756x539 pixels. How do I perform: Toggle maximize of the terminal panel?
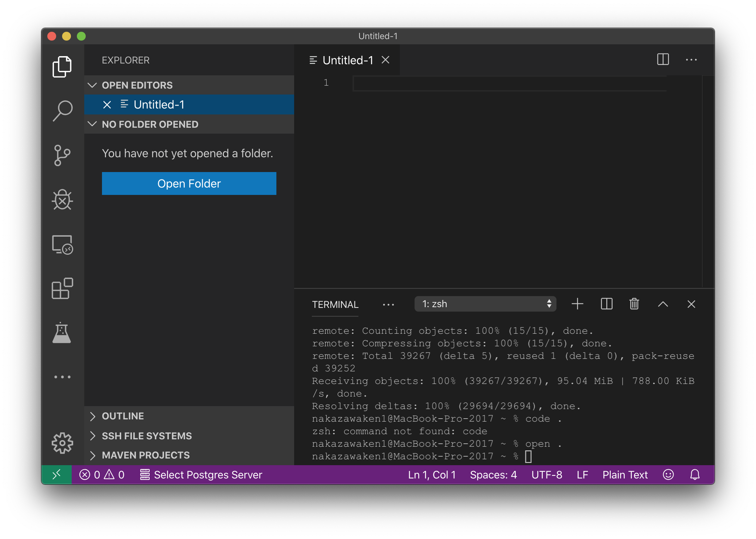(663, 304)
